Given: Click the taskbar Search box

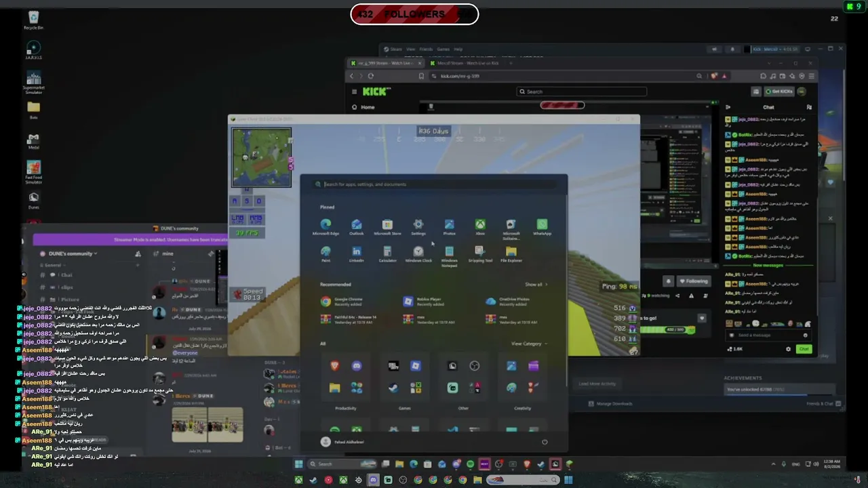Looking at the screenshot, I should pos(342,464).
